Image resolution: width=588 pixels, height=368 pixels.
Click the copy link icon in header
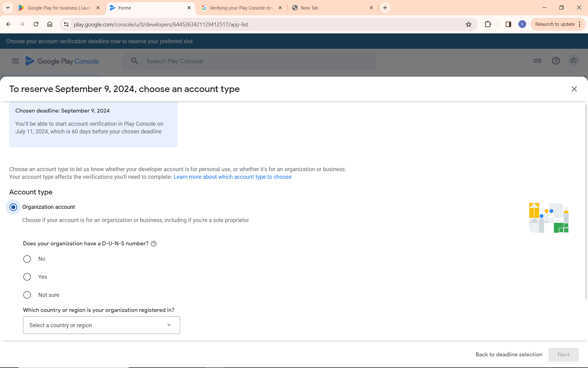pyautogui.click(x=537, y=61)
